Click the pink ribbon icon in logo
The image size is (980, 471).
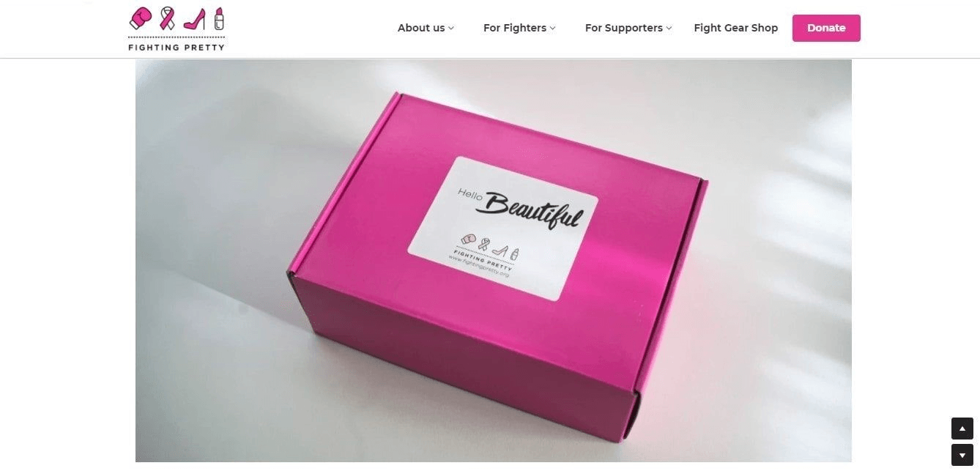pyautogui.click(x=168, y=18)
